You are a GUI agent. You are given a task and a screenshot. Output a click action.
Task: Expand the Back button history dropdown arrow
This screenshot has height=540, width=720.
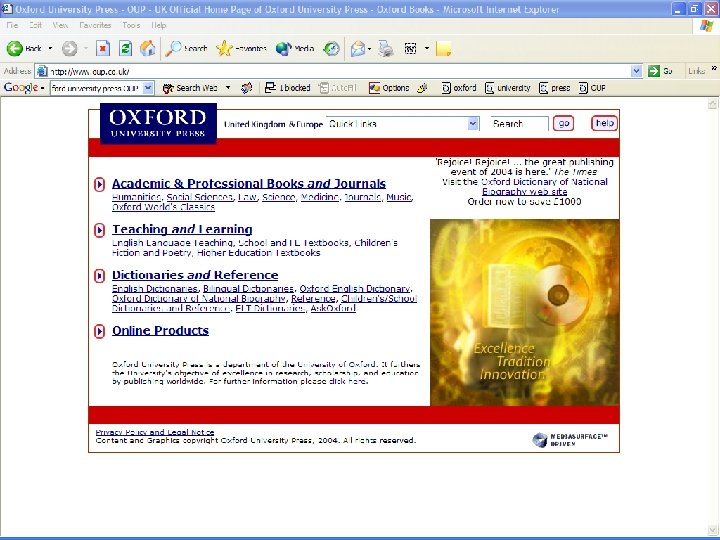pyautogui.click(x=51, y=48)
